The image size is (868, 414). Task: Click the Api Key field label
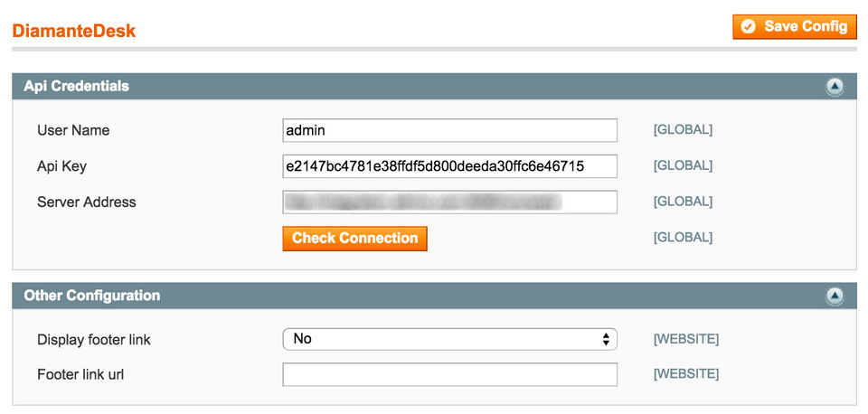(x=62, y=166)
